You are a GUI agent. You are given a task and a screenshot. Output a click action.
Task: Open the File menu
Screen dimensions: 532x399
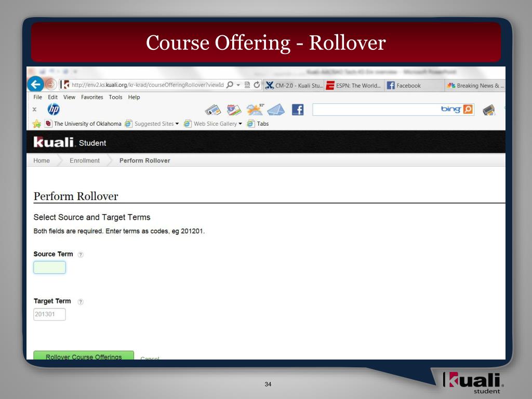37,97
